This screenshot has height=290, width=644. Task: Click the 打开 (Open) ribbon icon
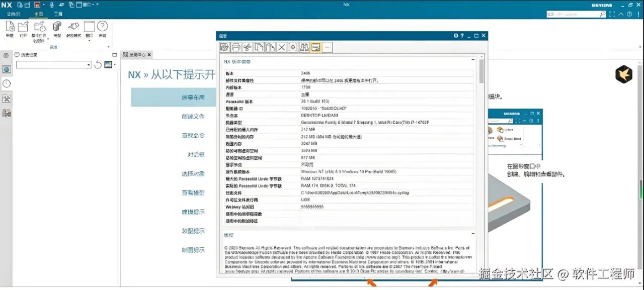pos(23,27)
